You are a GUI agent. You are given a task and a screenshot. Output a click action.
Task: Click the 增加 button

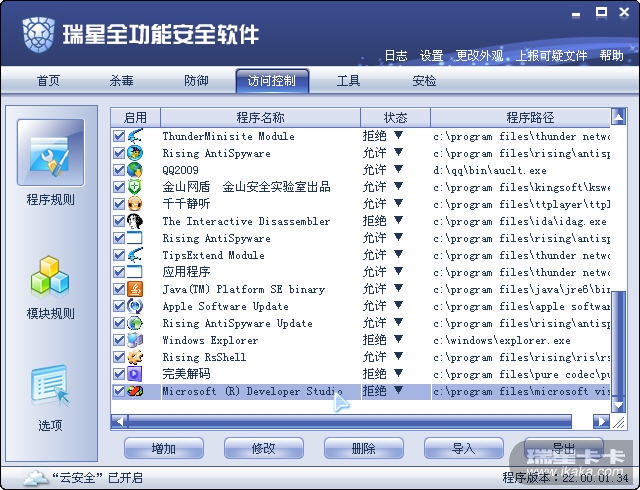[164, 448]
